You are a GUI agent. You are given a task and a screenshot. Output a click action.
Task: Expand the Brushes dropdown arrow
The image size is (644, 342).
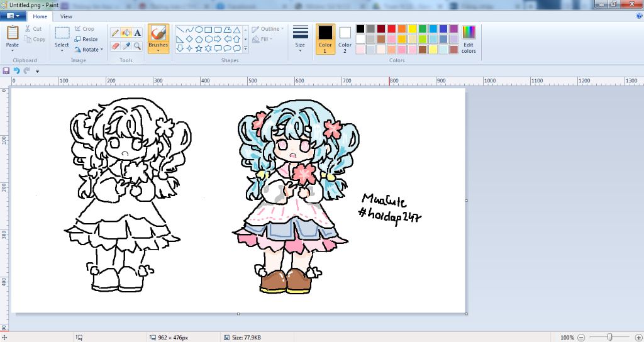[x=158, y=51]
